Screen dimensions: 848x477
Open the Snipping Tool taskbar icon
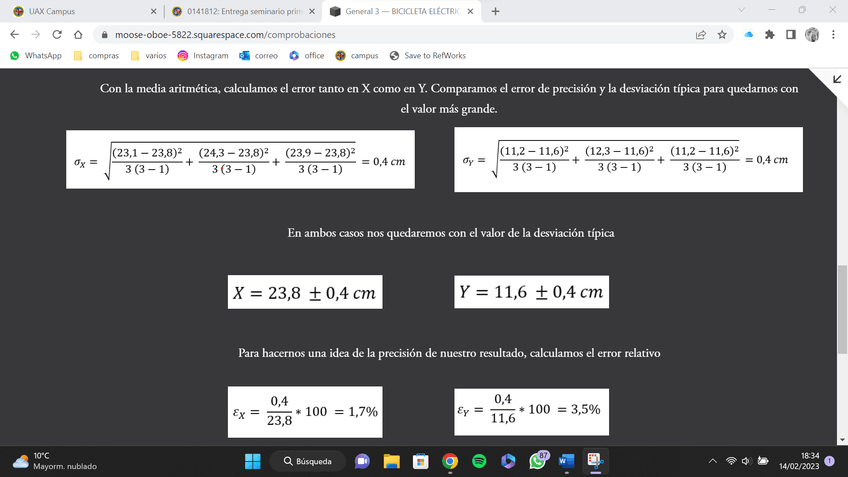(595, 461)
